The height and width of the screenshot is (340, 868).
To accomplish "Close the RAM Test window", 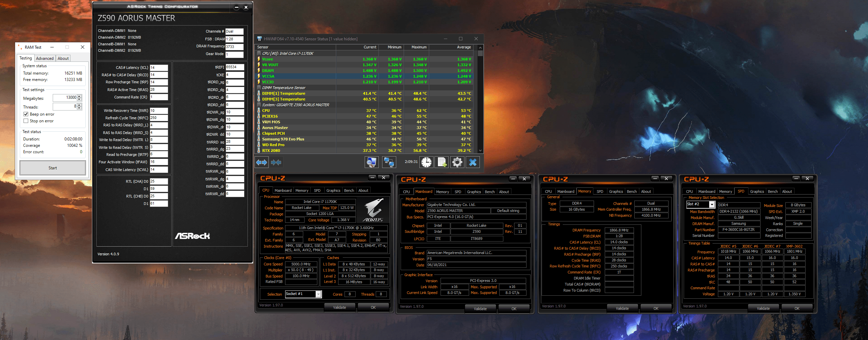I will 83,47.
